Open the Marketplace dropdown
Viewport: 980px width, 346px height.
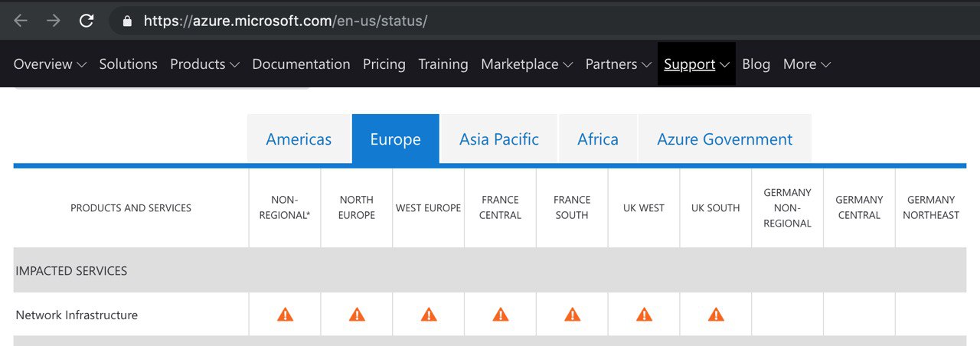click(527, 64)
